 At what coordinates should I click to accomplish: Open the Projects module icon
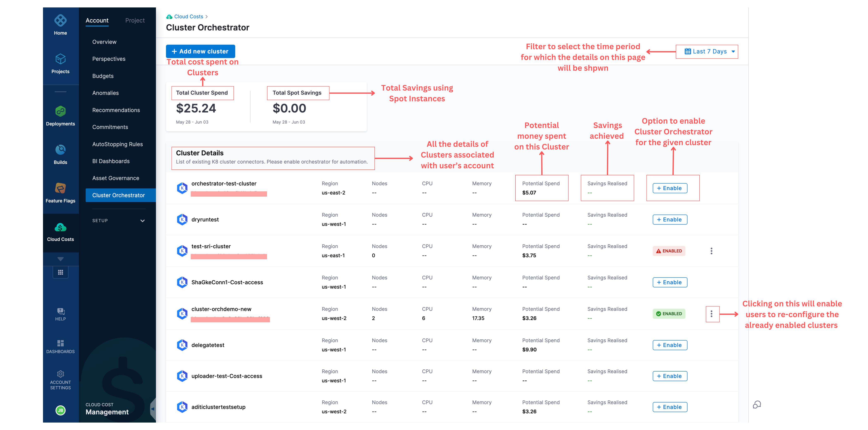click(x=60, y=59)
